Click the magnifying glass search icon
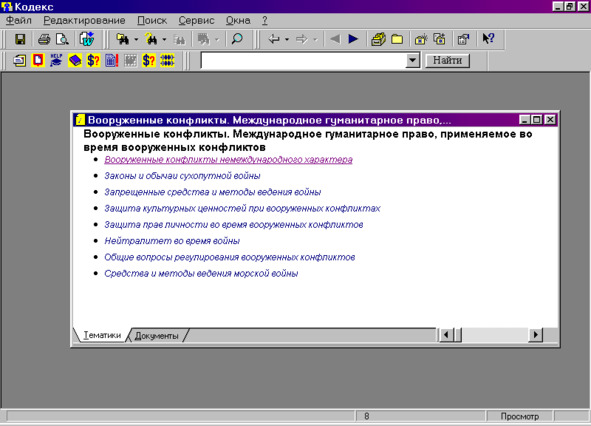591x426 pixels. coord(237,39)
